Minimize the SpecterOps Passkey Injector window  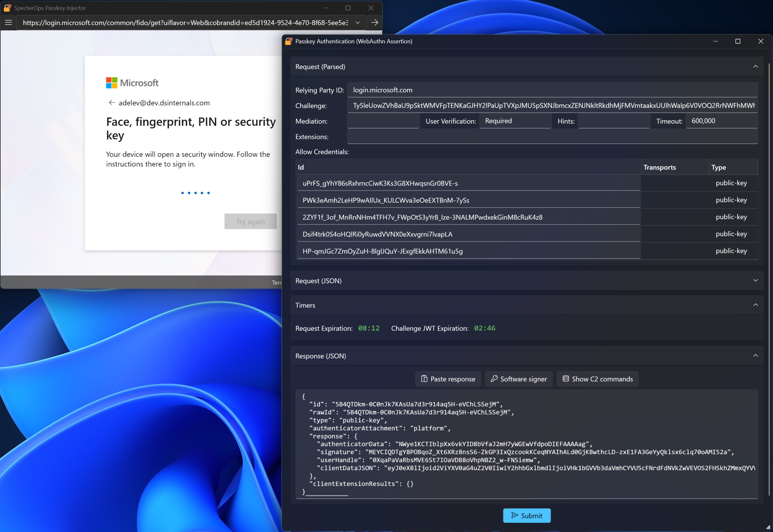tap(326, 8)
